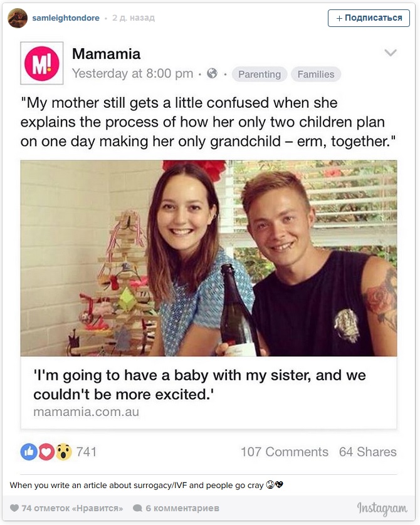Screen dimensions: 420x525
Task: Visit the mamamia.com.au link
Action: pos(86,412)
